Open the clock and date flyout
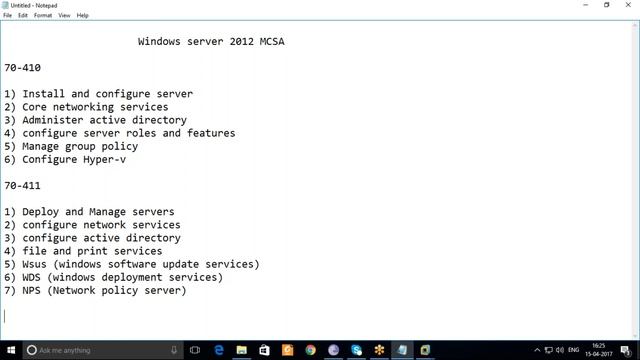The image size is (640, 360). (x=599, y=350)
